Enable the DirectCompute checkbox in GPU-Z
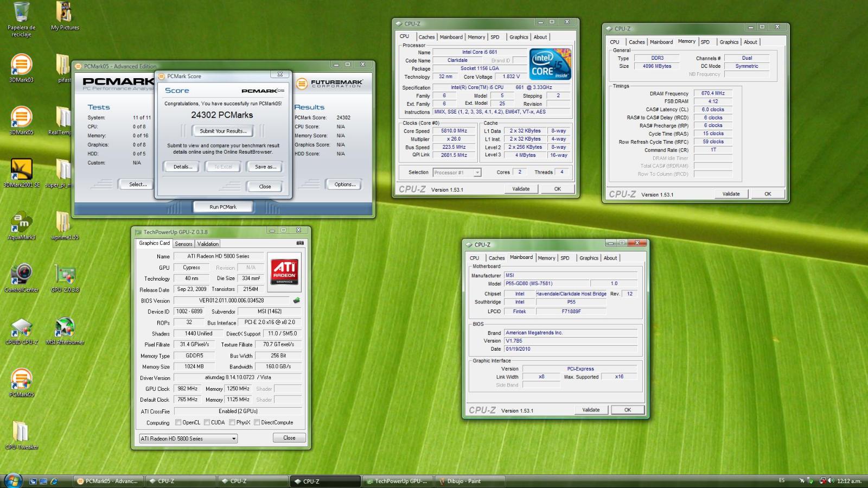868x488 pixels. [x=257, y=422]
